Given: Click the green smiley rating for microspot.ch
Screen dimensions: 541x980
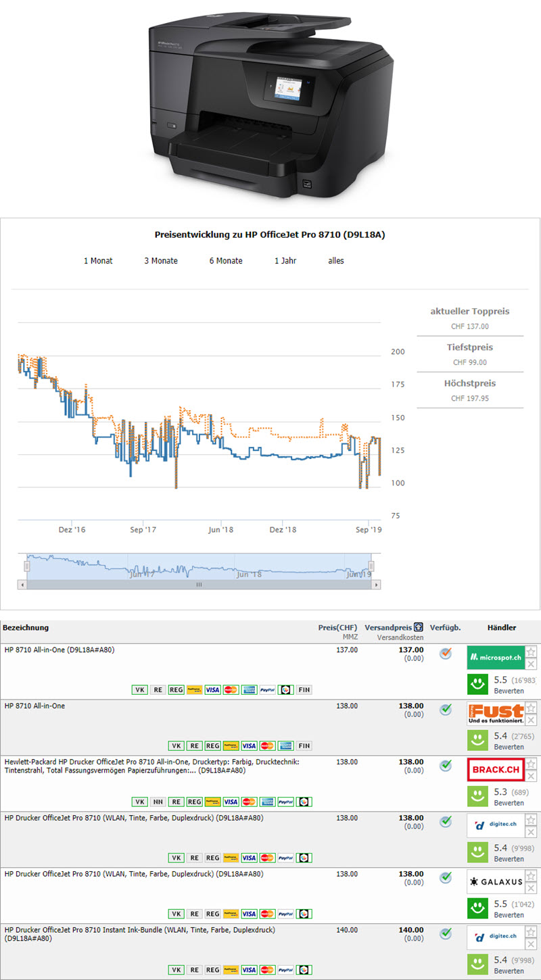Looking at the screenshot, I should [x=478, y=685].
